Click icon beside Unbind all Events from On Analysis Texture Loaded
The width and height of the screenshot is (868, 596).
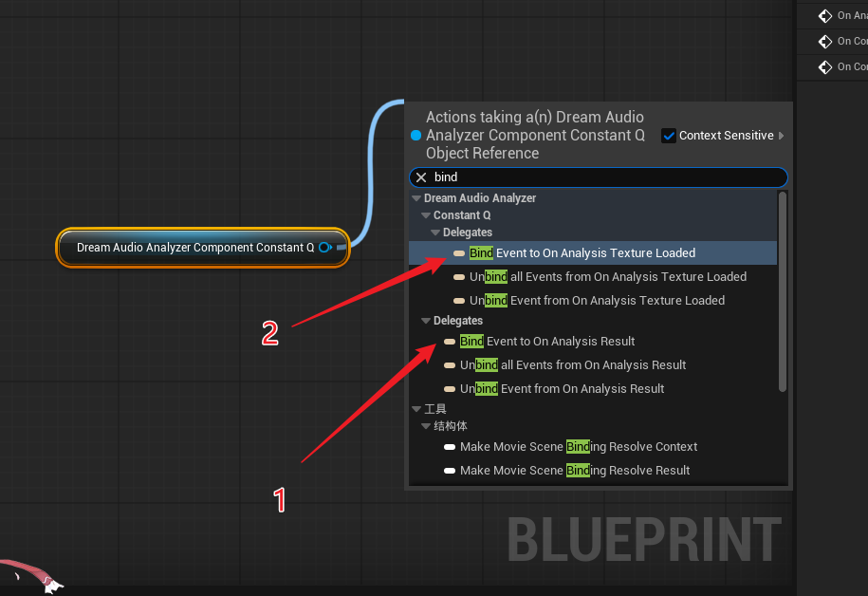click(459, 277)
